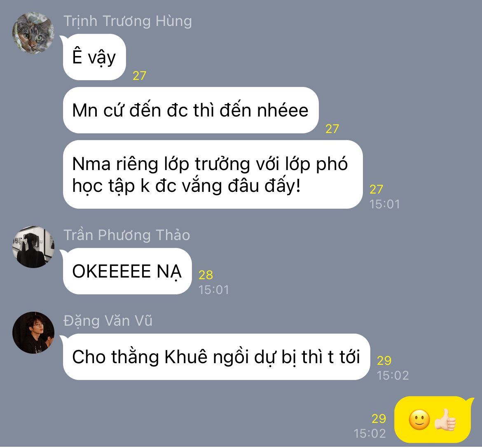
Task: Tap the yellow sent emoji bubble
Action: click(x=433, y=420)
